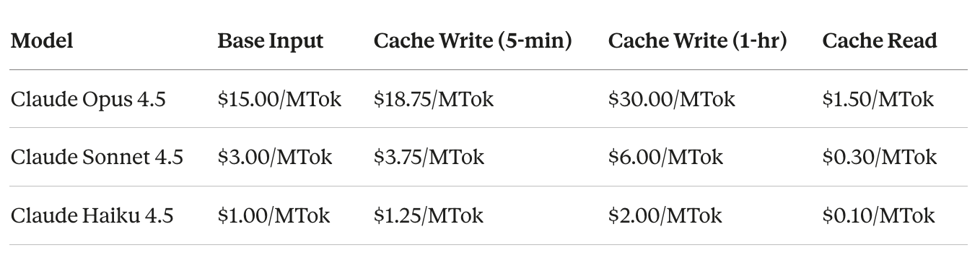Click the Base Input column header
Screen dimensions: 980x266
[271, 42]
